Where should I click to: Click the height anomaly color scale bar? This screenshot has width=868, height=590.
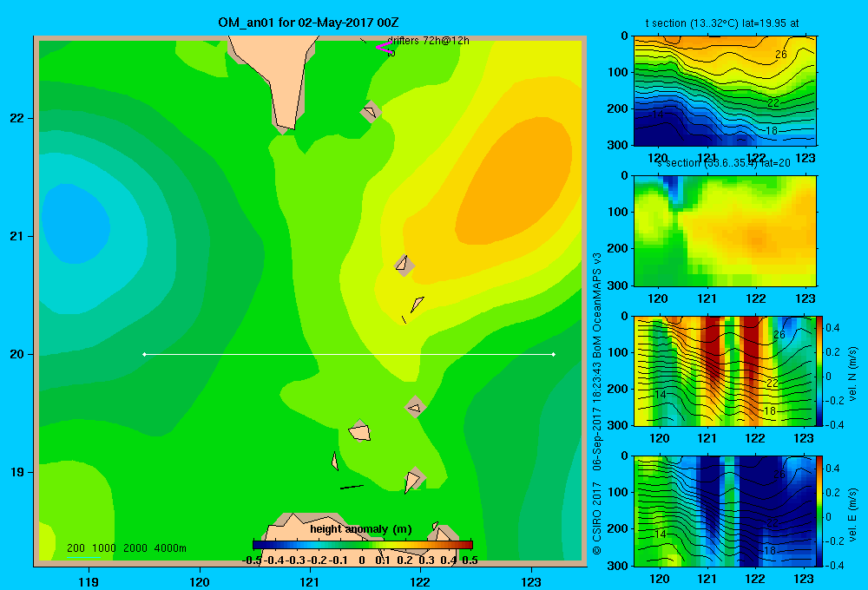[x=363, y=545]
